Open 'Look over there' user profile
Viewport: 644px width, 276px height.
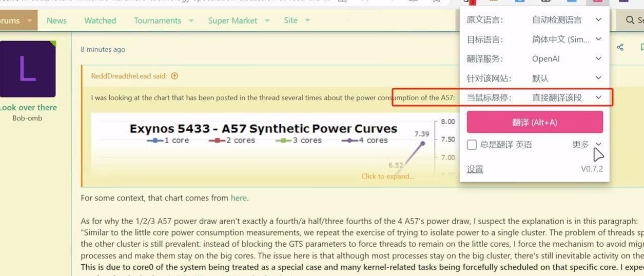click(x=28, y=107)
